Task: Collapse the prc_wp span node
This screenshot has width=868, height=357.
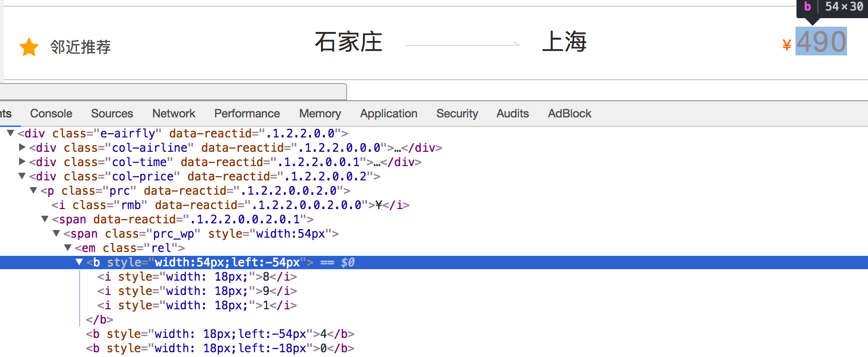Action: 56,233
